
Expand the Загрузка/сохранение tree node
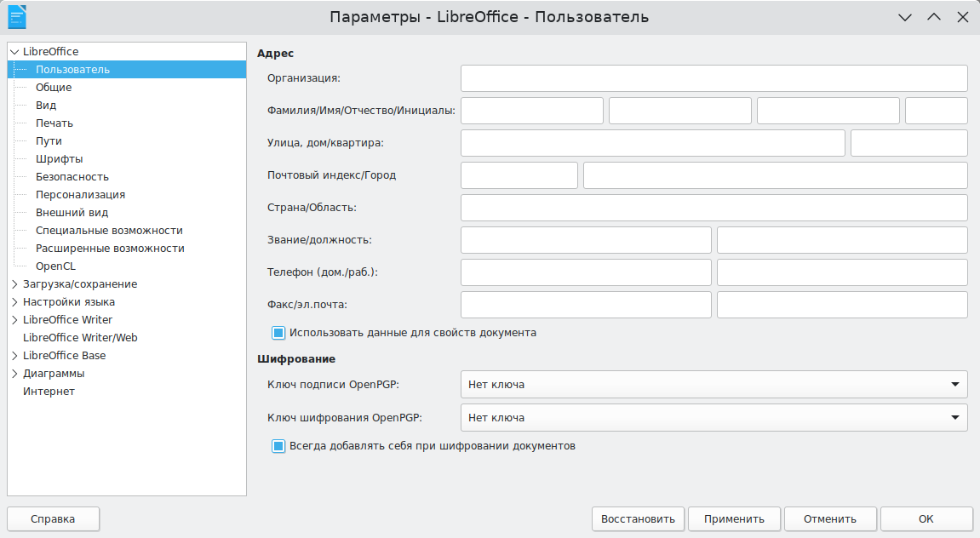(14, 284)
